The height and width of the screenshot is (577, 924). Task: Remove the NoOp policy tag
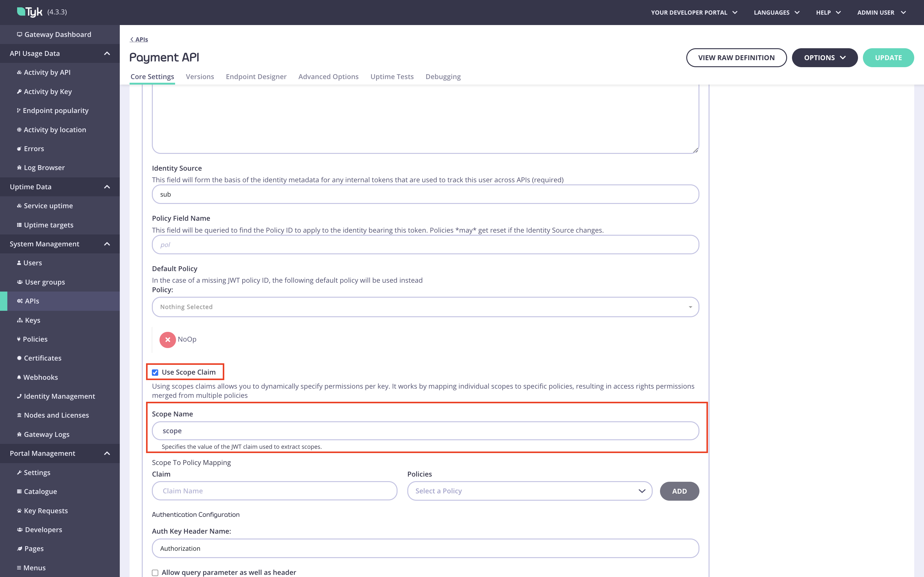tap(168, 339)
